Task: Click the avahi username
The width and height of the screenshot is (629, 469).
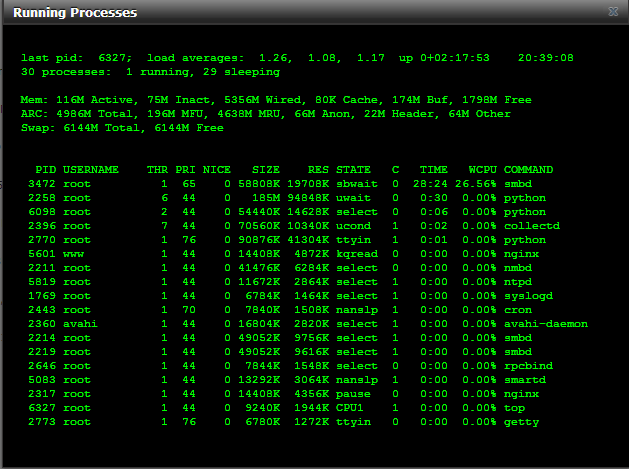Action: (80, 324)
